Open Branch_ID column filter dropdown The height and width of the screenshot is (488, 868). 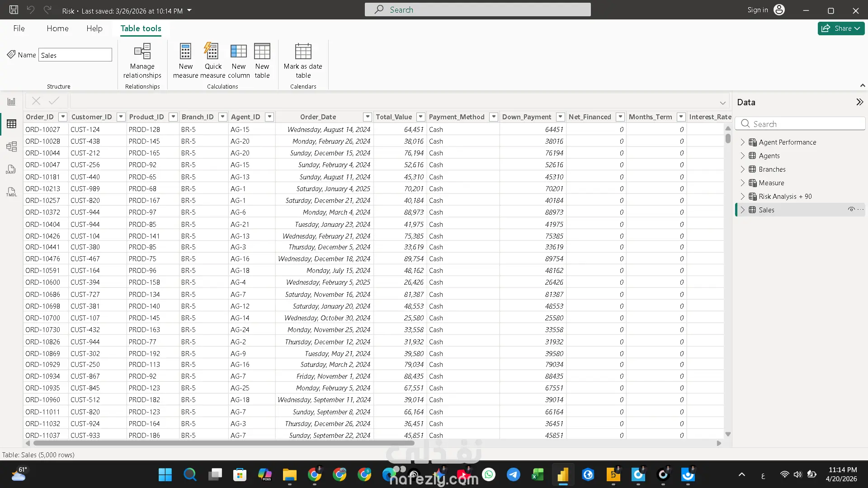pos(222,117)
